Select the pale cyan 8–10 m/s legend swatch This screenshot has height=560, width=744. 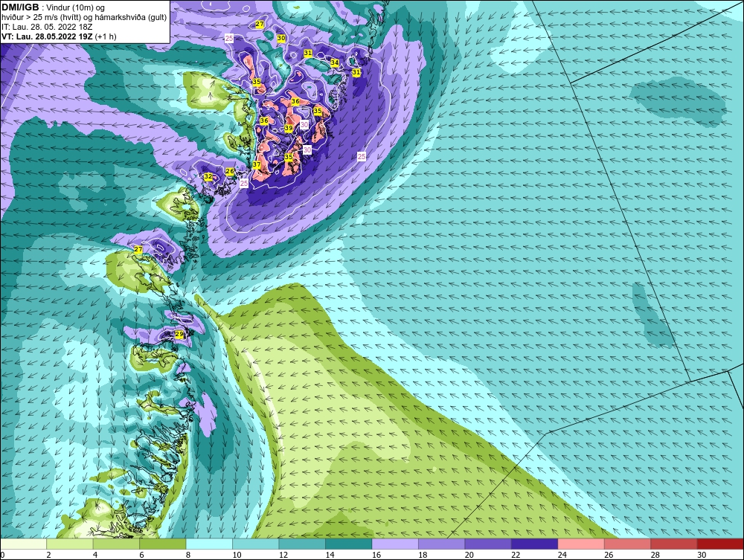(x=209, y=544)
